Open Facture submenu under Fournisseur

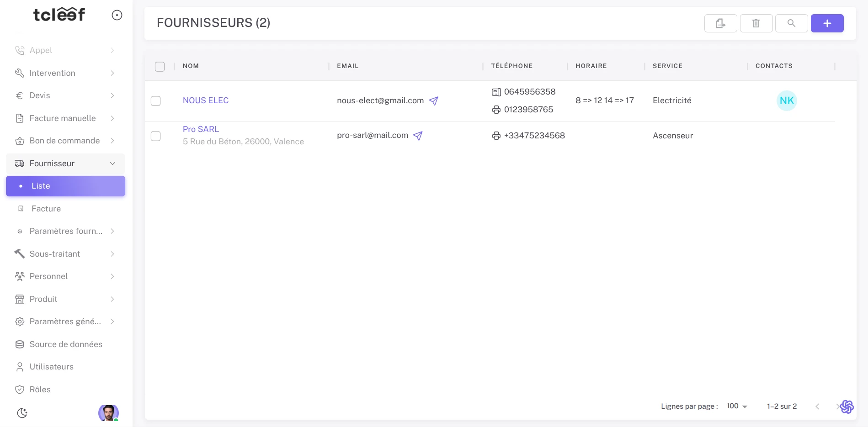tap(46, 209)
